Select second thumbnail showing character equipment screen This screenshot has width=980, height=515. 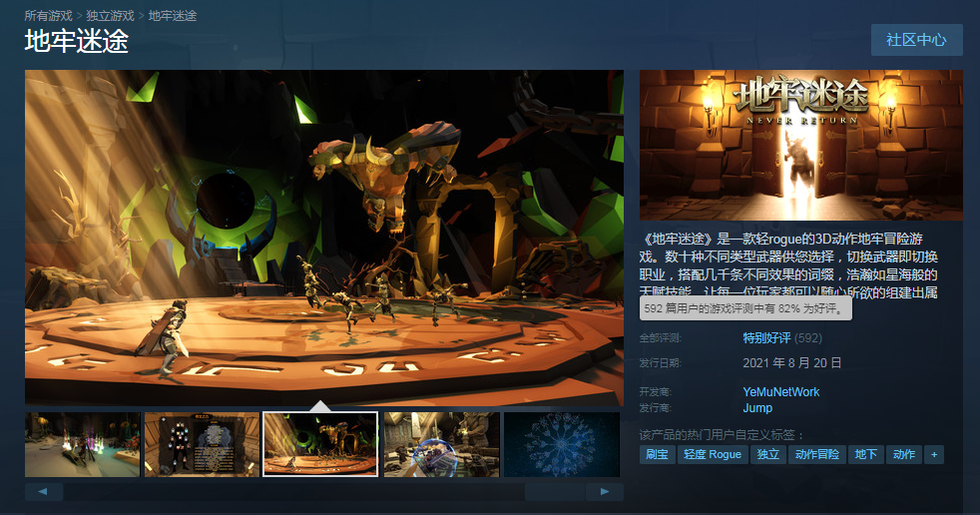[x=202, y=444]
